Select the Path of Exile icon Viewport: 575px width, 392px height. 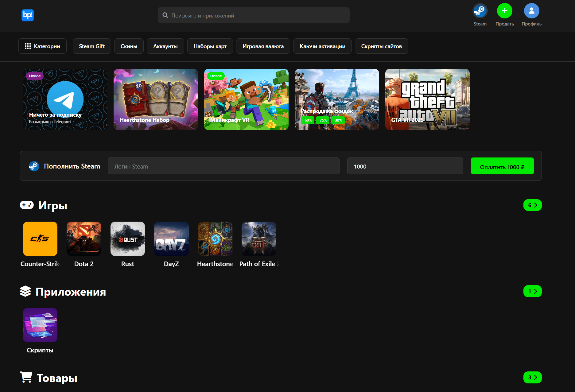point(259,239)
